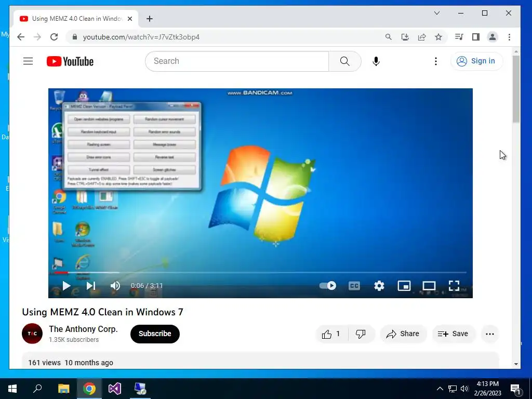Click the install app icon in the address bar
The width and height of the screenshot is (532, 399).
click(405, 37)
